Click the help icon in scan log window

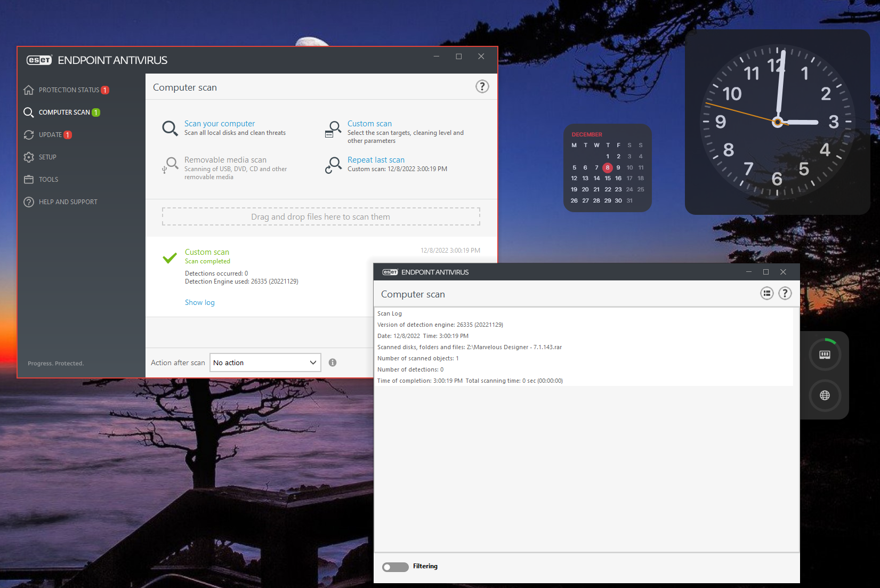(785, 293)
